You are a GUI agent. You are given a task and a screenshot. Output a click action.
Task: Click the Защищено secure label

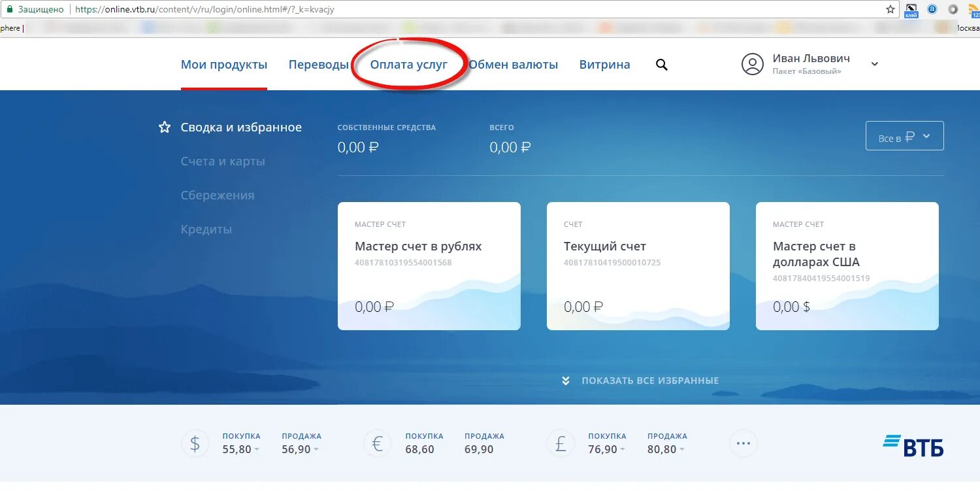[41, 10]
